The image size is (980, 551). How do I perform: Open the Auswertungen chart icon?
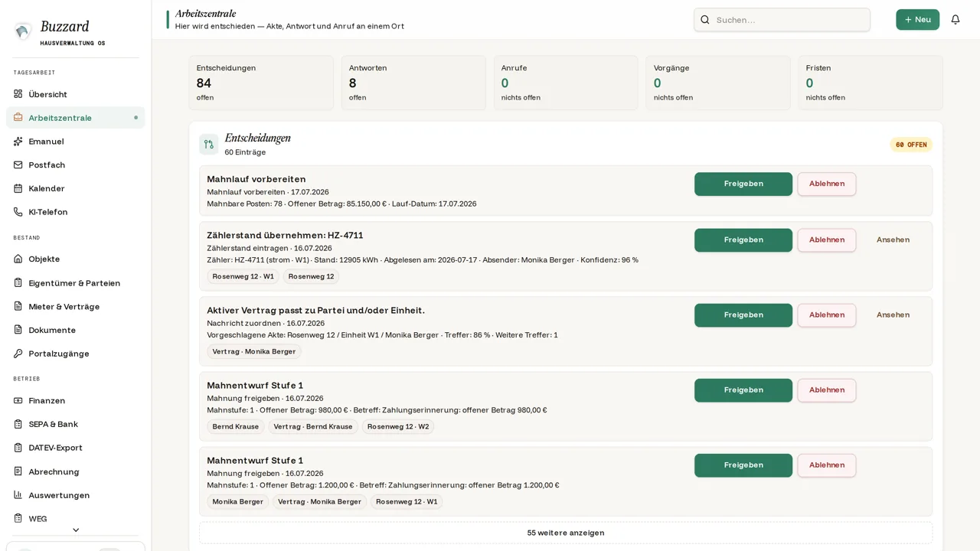click(x=18, y=495)
